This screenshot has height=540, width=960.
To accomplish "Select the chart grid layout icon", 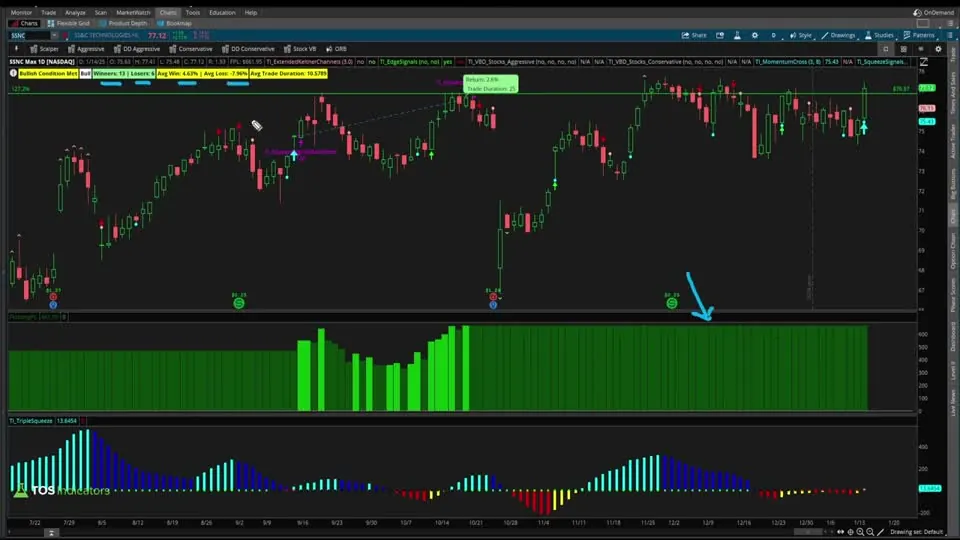I will coord(903,49).
